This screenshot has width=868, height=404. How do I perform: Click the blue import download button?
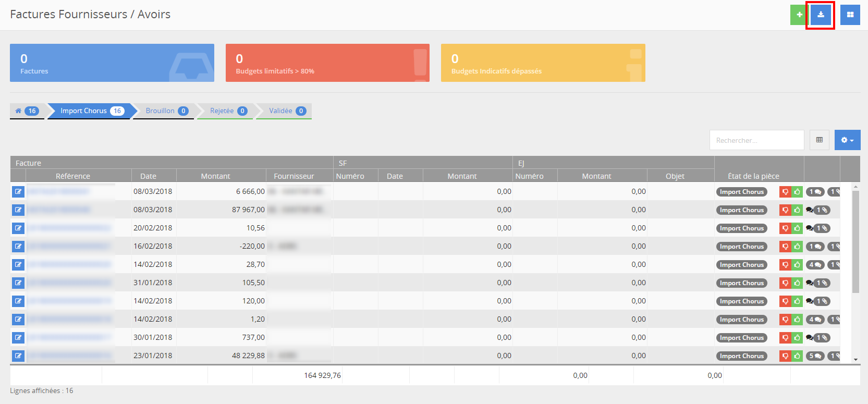tap(821, 15)
